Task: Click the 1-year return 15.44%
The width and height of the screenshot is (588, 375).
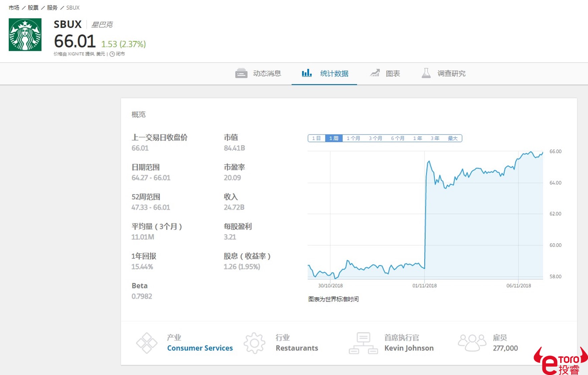Action: (142, 267)
